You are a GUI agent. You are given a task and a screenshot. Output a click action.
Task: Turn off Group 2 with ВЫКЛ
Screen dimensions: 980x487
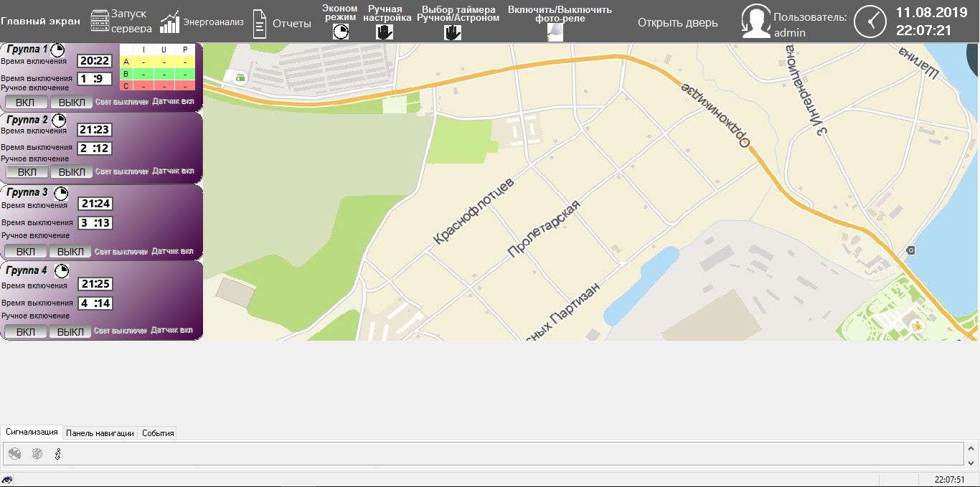72,171
